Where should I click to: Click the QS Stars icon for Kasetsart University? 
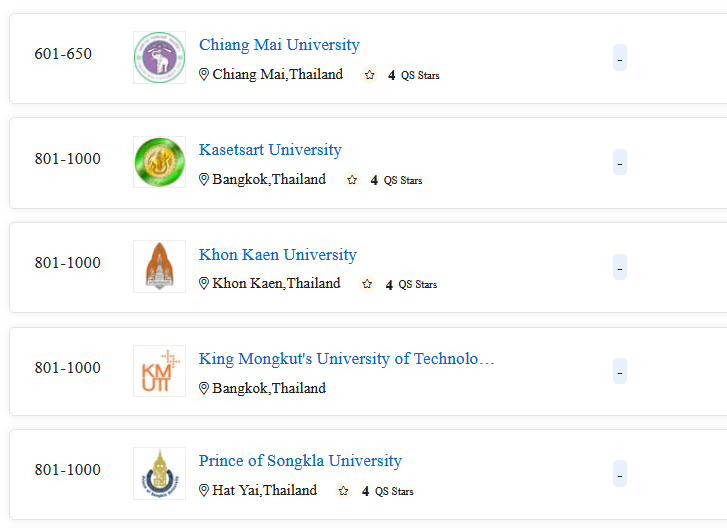(x=352, y=179)
